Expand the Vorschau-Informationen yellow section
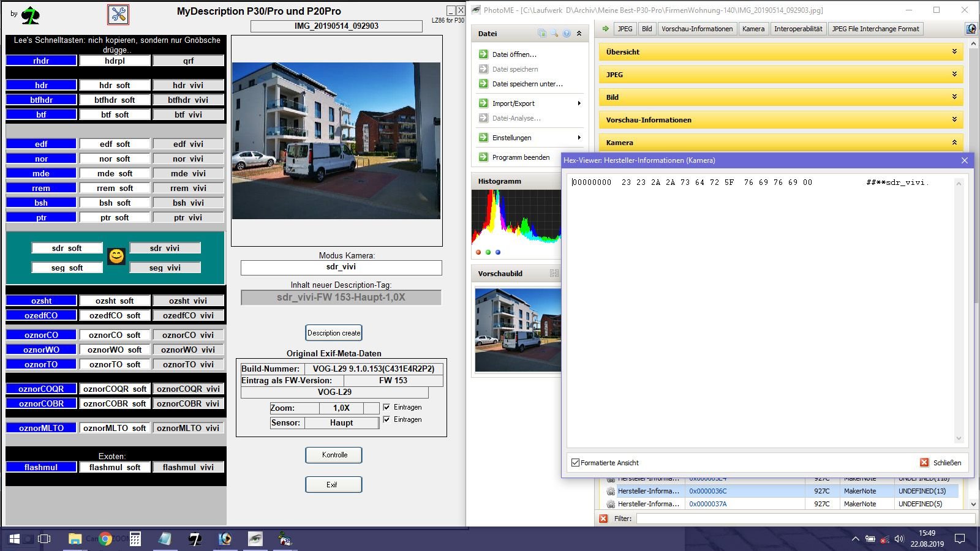The width and height of the screenshot is (980, 551). point(781,120)
